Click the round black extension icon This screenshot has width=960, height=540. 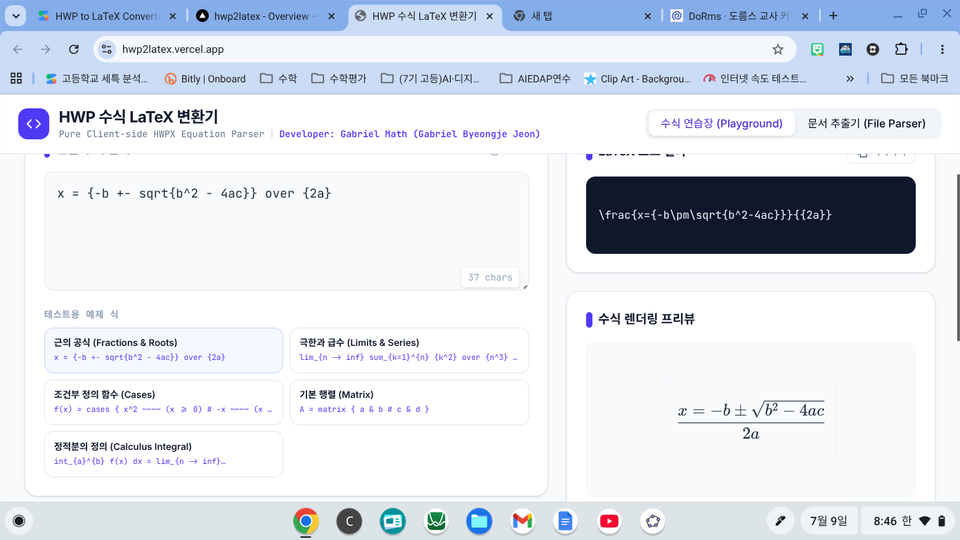873,49
